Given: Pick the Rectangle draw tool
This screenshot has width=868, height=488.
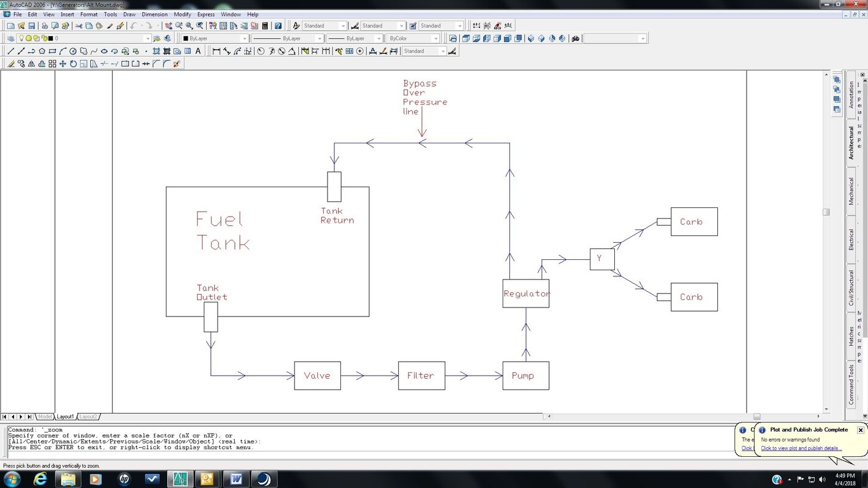Looking at the screenshot, I should [x=52, y=51].
